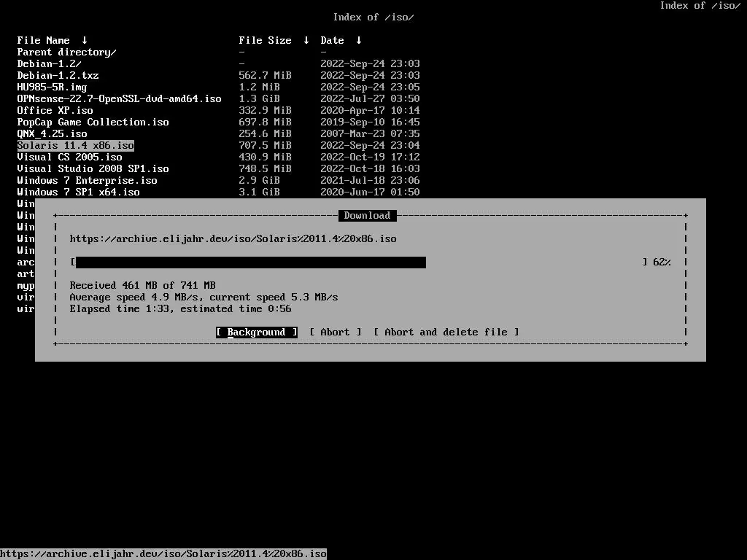Screen dimensions: 747x560
Task: Click the centered Index of /iso/ heading
Action: pos(373,17)
